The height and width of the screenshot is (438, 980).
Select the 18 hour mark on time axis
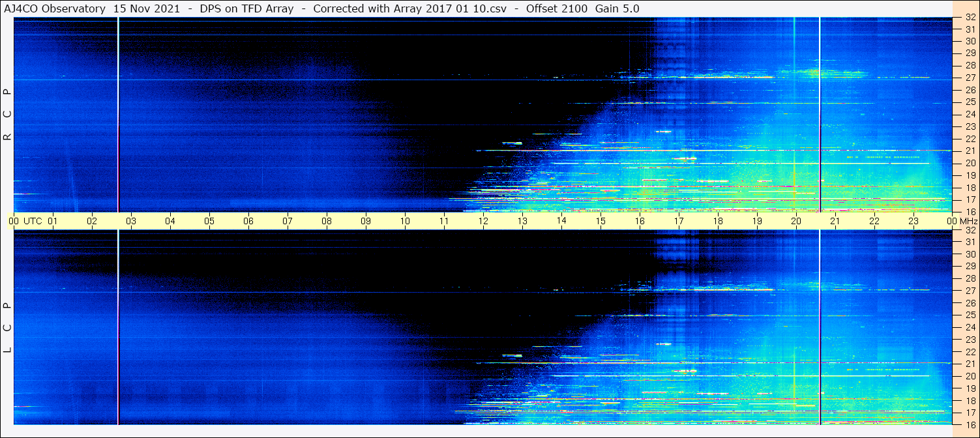coord(718,221)
